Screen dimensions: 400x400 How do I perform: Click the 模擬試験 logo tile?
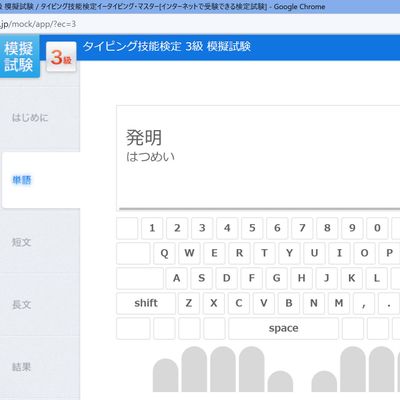(20, 57)
